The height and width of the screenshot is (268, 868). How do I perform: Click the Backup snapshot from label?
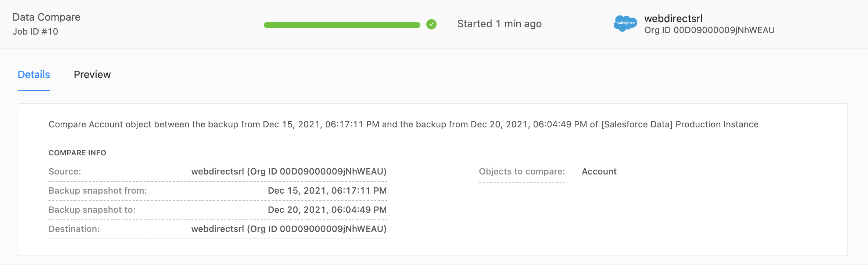click(97, 191)
